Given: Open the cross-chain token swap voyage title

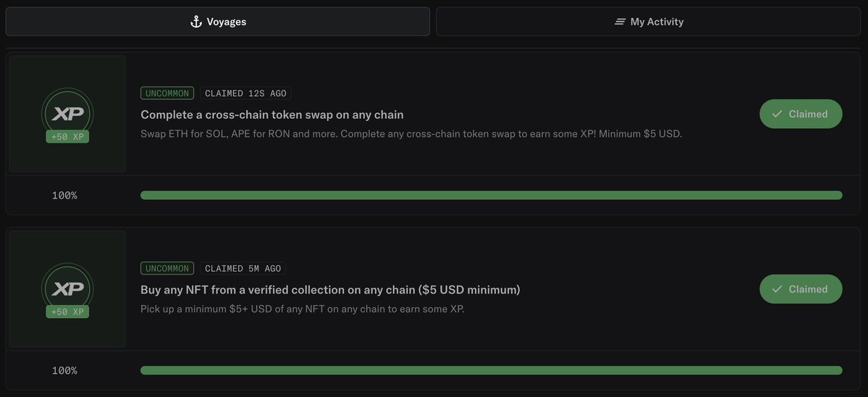Looking at the screenshot, I should coord(271,114).
